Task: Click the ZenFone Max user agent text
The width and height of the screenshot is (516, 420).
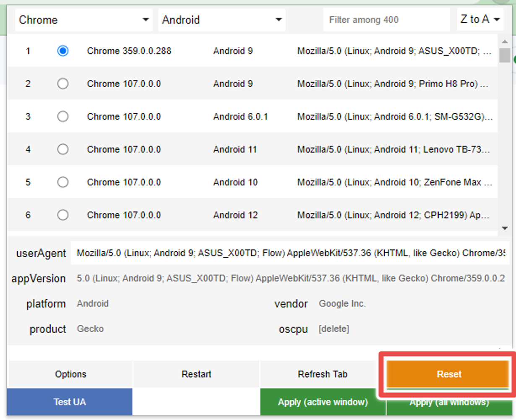Action: [x=395, y=182]
